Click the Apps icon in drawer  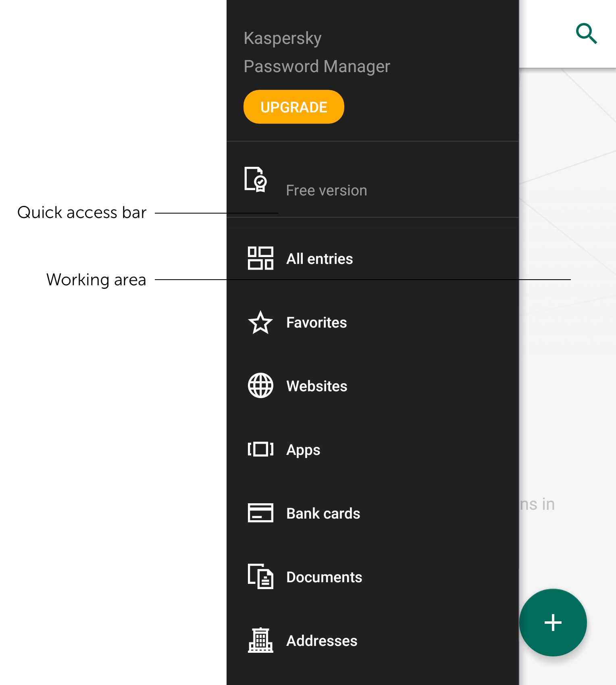260,449
